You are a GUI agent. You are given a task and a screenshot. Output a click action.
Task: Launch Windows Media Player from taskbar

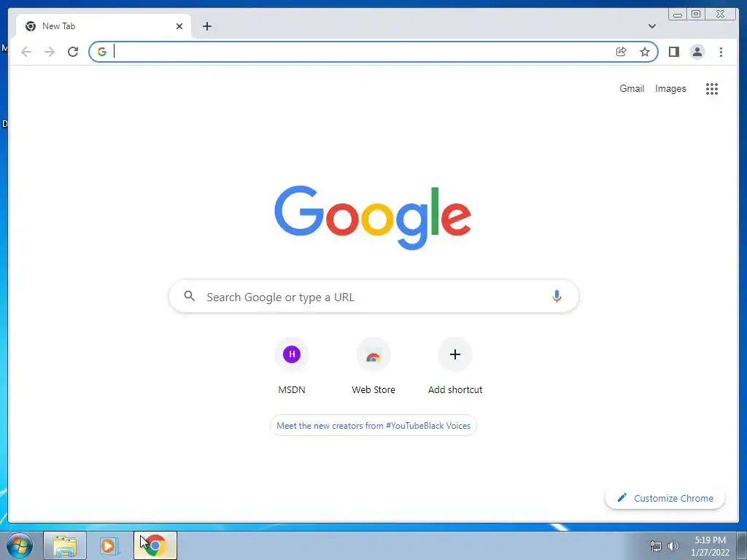pos(109,545)
